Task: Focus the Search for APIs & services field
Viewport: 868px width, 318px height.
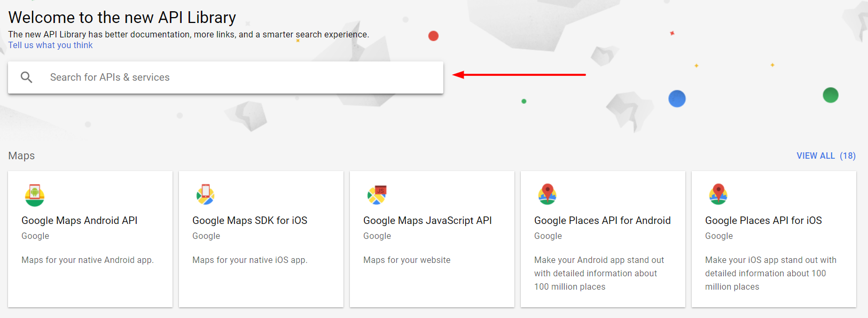Action: pos(225,77)
